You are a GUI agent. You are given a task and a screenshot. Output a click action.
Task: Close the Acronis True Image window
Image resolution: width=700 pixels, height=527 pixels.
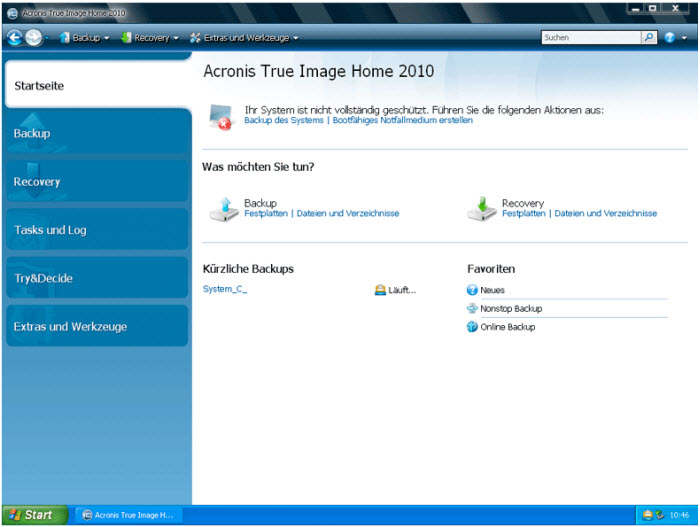(x=675, y=8)
